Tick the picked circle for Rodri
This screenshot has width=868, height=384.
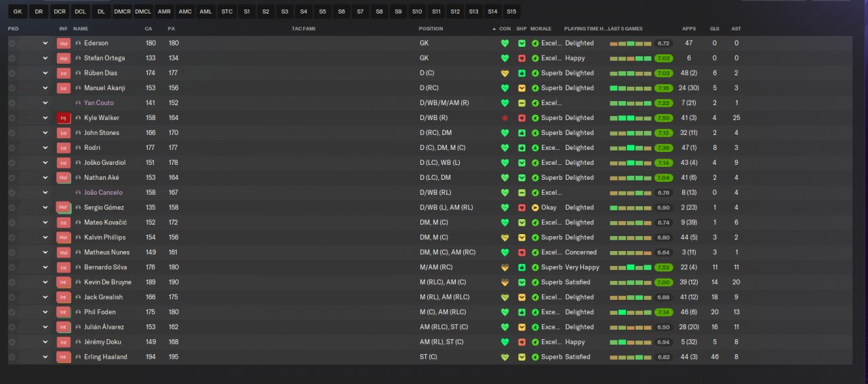[12, 148]
